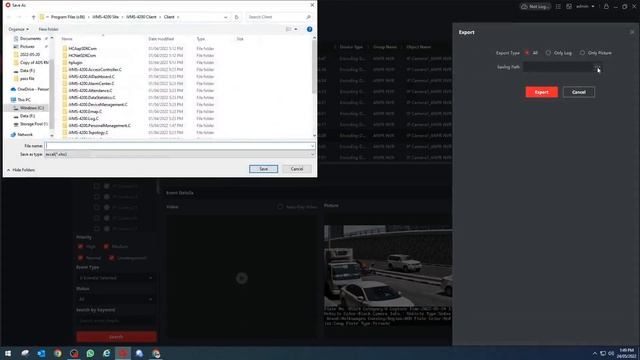Select the 2022-05-20 folder shortcut
This screenshot has width=640, height=360.
30,54
